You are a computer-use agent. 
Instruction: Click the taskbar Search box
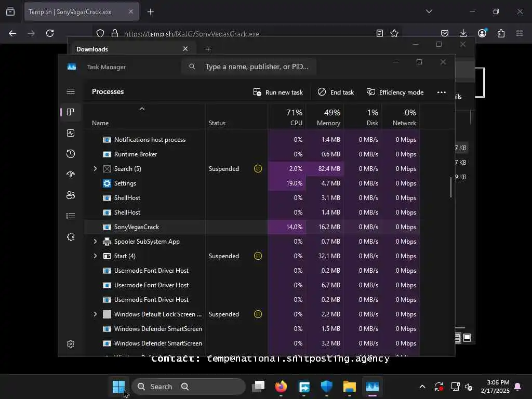click(188, 387)
